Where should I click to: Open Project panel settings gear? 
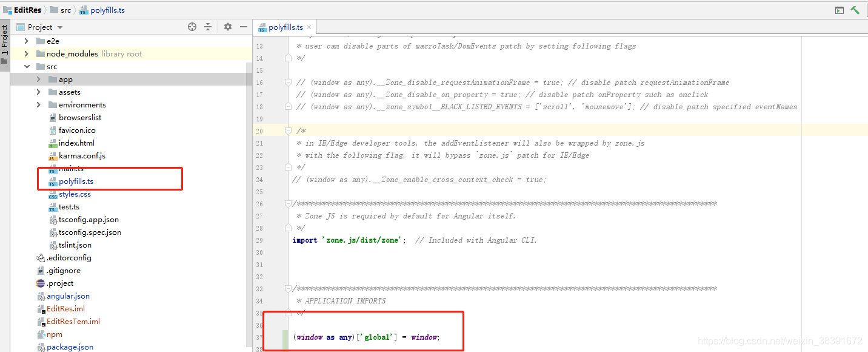(227, 27)
